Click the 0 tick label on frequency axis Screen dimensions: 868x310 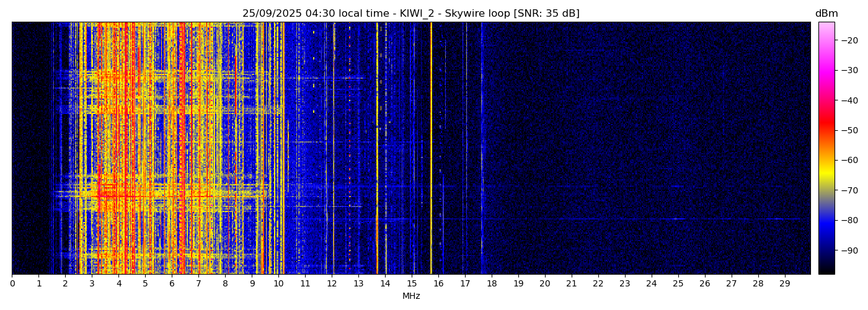coord(12,284)
